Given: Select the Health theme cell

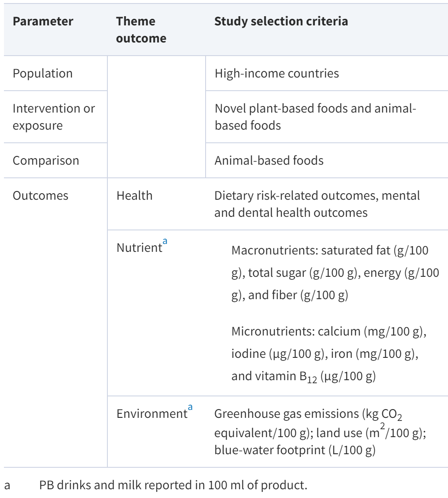Looking at the screenshot, I should coord(135,196).
